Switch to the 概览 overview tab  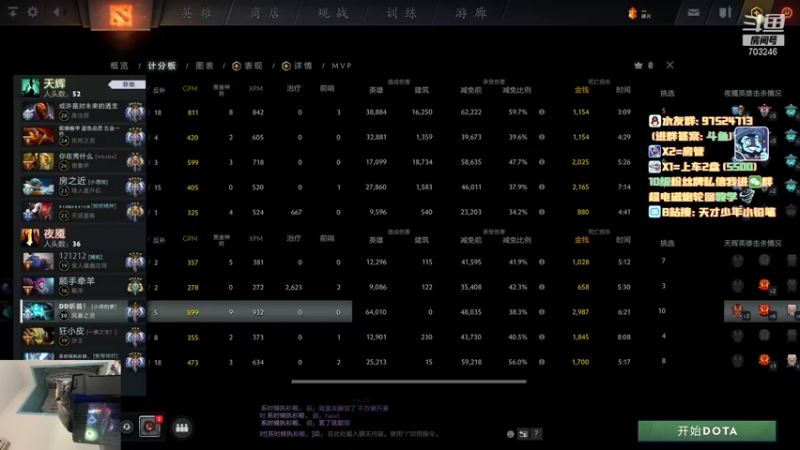(119, 66)
